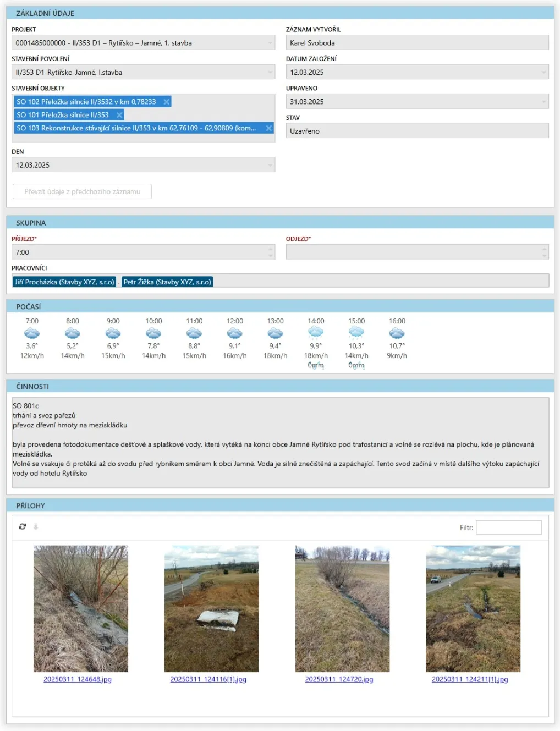Open the Stavební povolení dropdown

270,72
